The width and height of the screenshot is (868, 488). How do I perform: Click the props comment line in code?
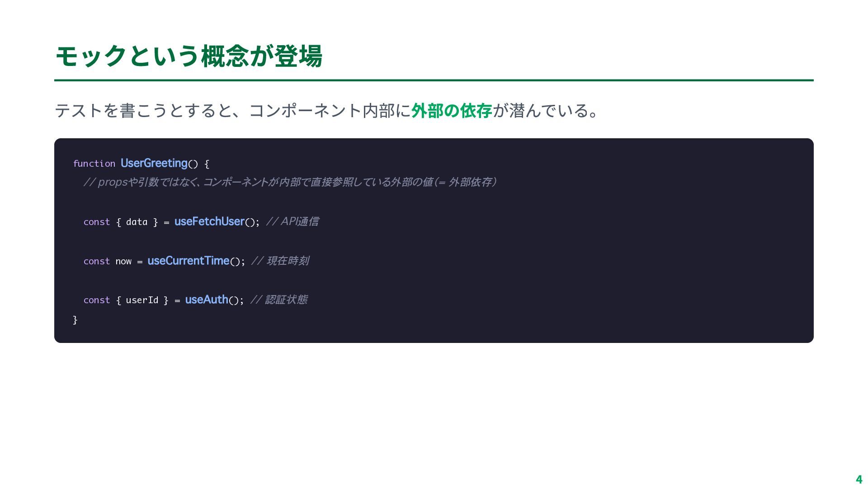coord(289,182)
